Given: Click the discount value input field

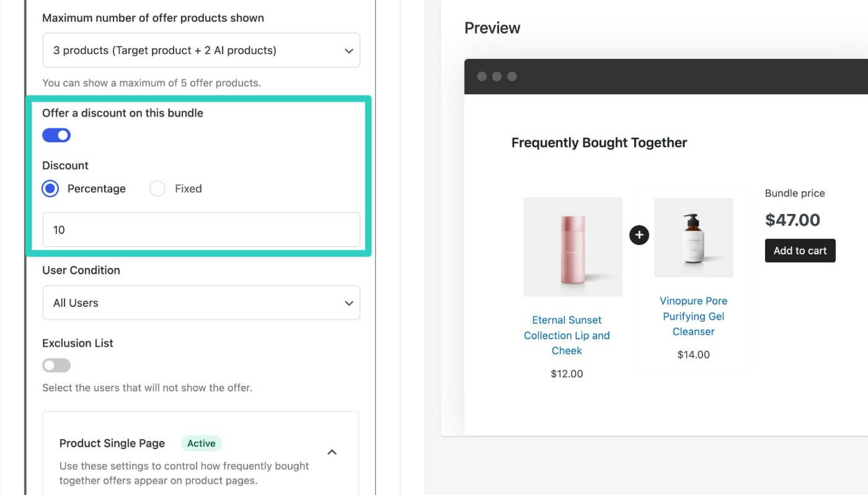Looking at the screenshot, I should 201,230.
